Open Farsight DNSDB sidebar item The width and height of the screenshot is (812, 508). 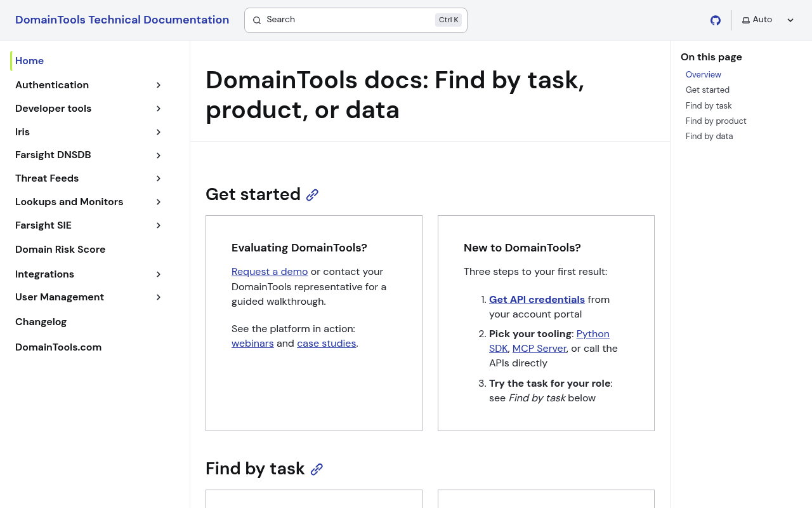[x=53, y=155]
